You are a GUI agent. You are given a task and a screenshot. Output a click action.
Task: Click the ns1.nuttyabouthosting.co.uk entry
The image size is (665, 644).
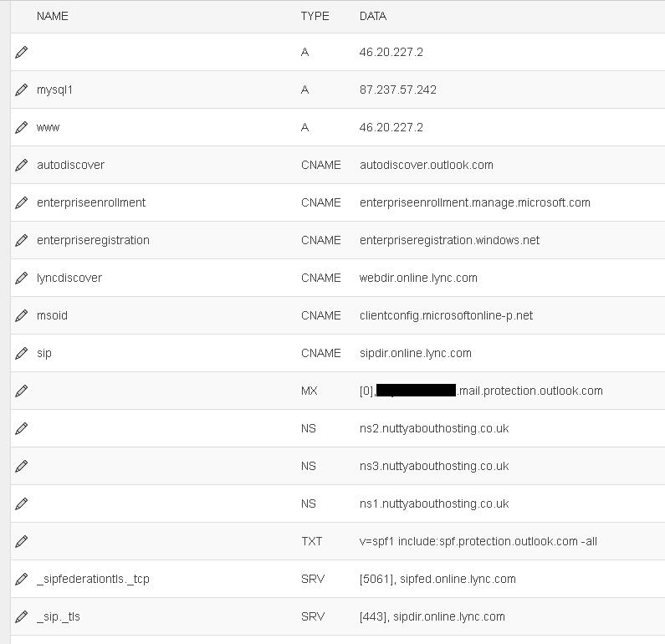pos(434,503)
